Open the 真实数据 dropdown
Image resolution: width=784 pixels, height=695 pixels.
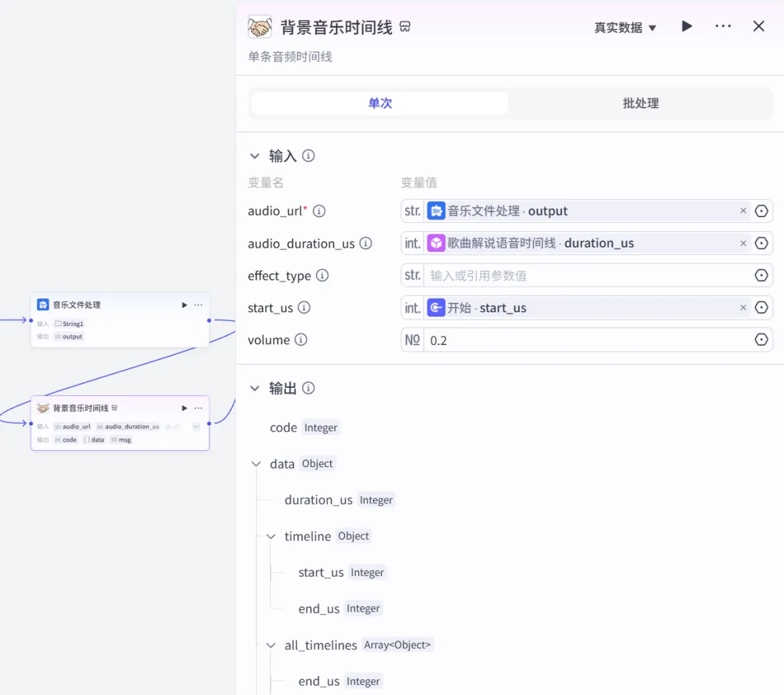click(x=625, y=28)
